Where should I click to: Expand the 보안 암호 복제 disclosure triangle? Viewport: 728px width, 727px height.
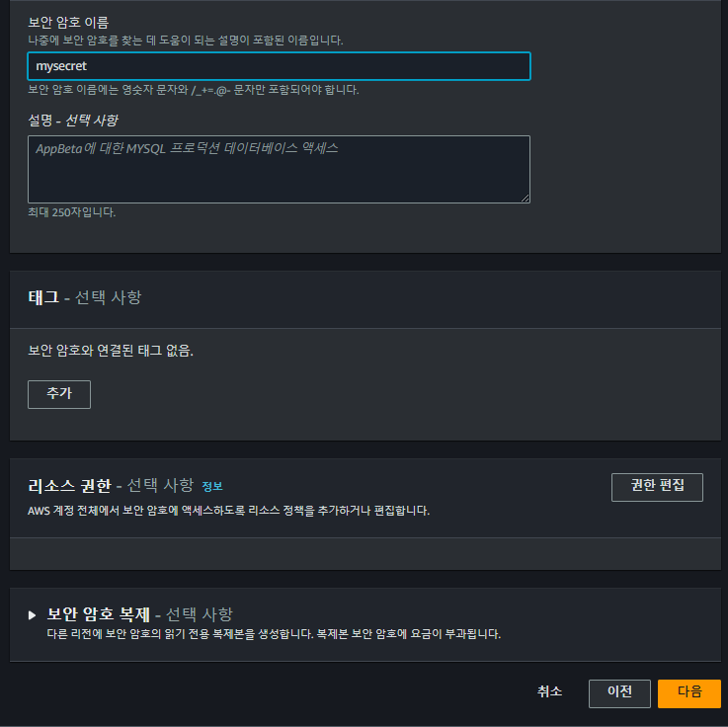click(x=32, y=615)
